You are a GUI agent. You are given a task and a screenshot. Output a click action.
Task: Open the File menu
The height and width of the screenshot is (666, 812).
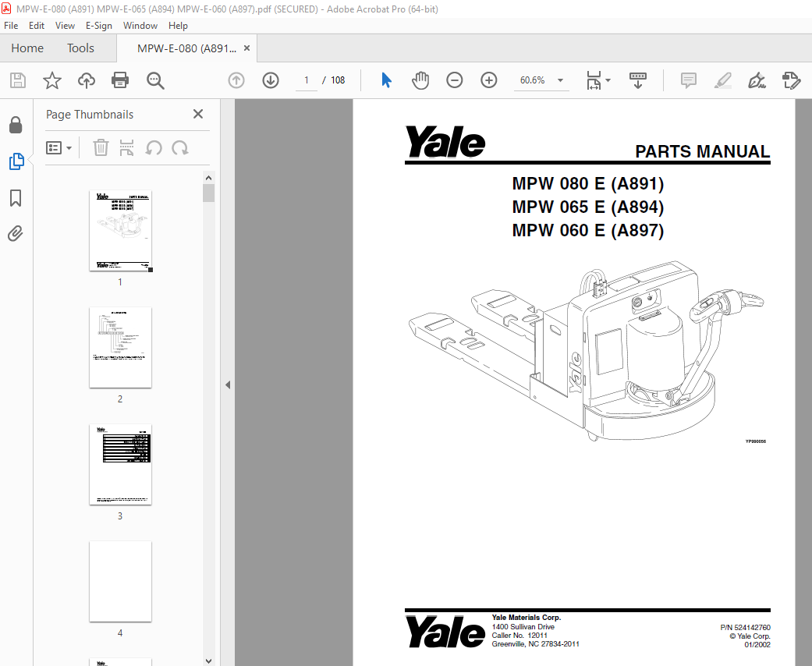pyautogui.click(x=11, y=26)
